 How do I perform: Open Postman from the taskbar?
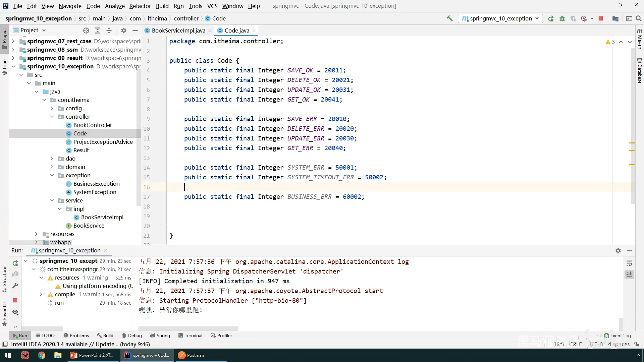pyautogui.click(x=191, y=355)
